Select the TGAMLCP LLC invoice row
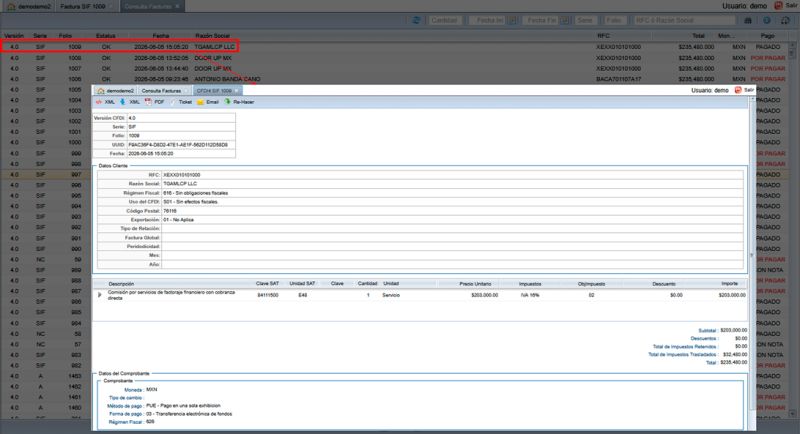 (396, 46)
